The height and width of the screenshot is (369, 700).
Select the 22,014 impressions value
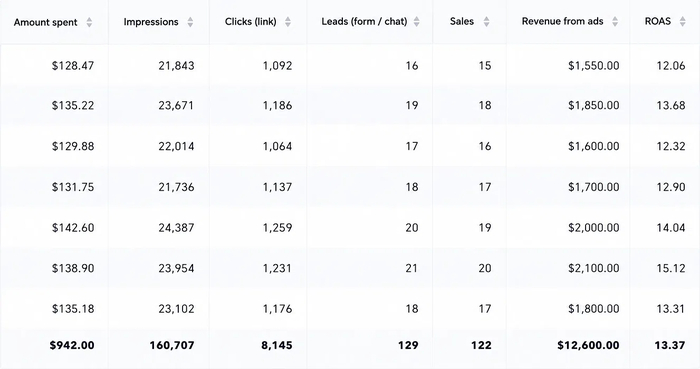coord(176,146)
